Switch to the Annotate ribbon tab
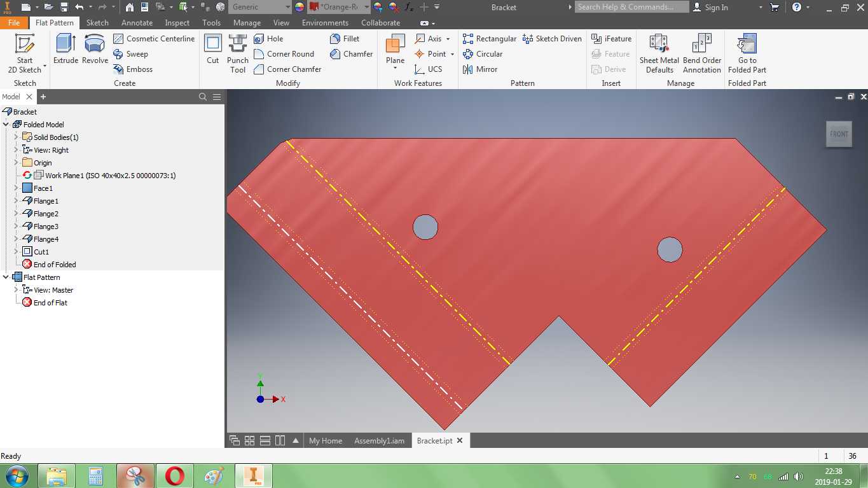Image resolution: width=868 pixels, height=488 pixels. point(137,22)
